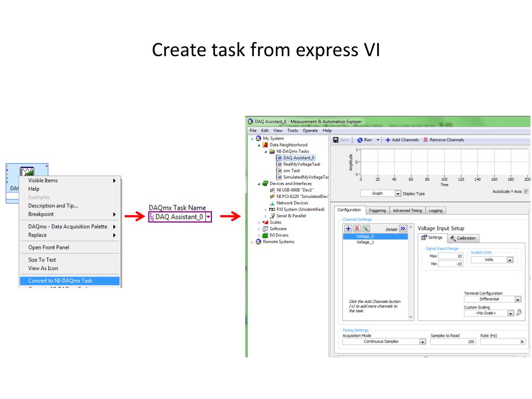Switch to the Triggering tab

[377, 211]
